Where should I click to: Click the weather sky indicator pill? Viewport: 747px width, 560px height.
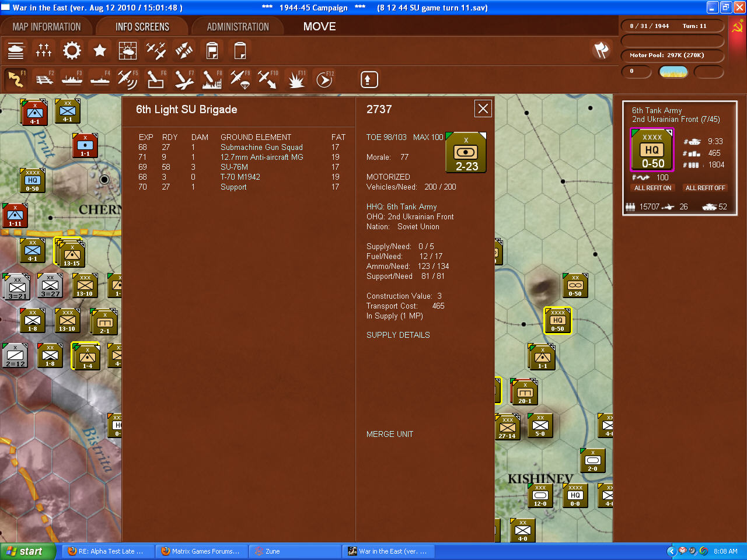click(x=673, y=72)
